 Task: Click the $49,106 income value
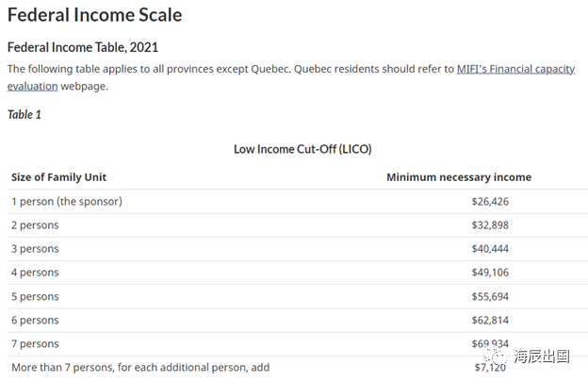(490, 273)
